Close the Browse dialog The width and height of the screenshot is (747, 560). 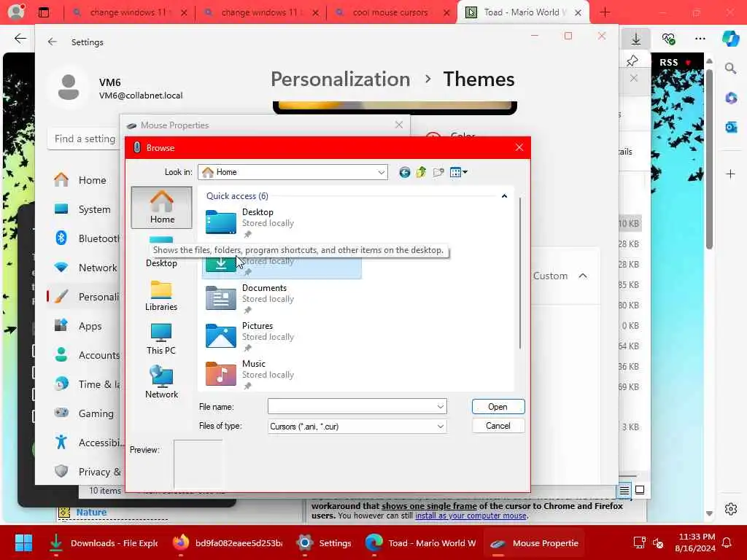click(519, 147)
